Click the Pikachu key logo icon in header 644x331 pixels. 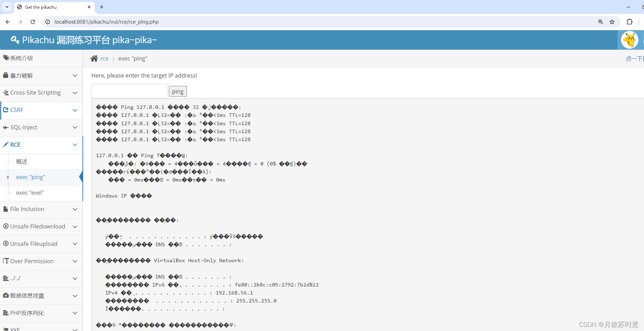coord(15,40)
